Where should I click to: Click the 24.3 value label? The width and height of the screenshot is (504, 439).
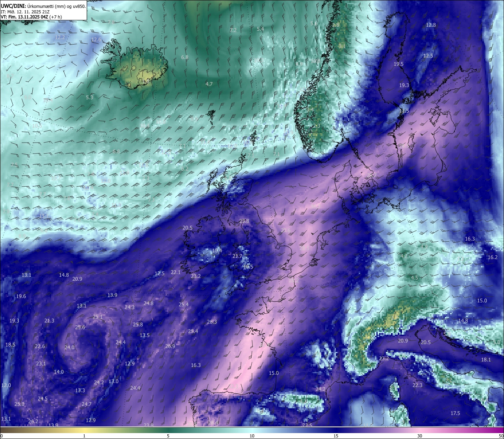(x=130, y=307)
